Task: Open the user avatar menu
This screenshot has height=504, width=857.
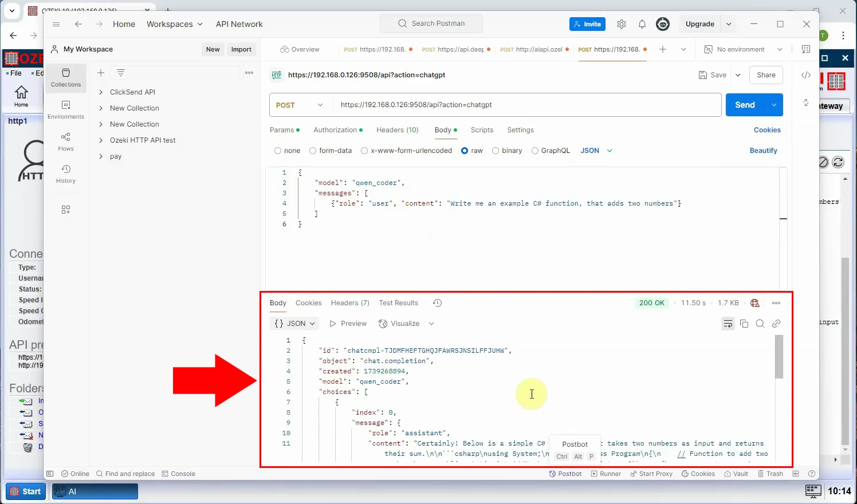Action: (663, 24)
